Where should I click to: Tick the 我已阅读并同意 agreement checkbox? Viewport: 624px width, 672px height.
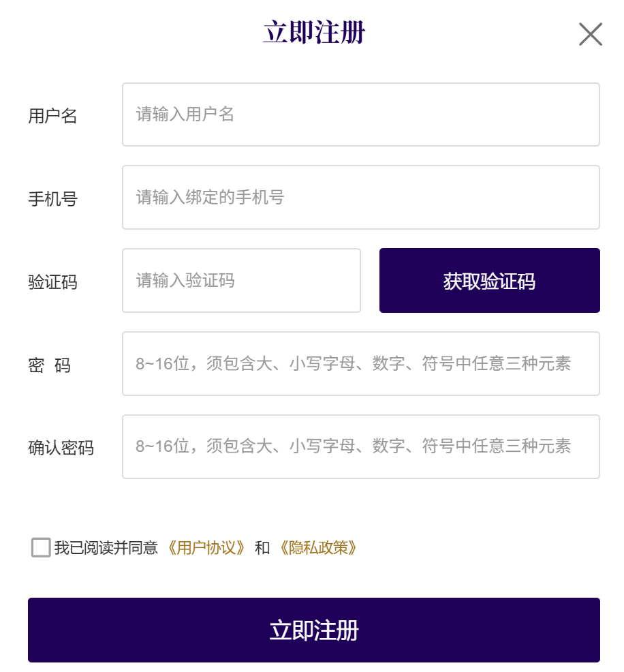(41, 547)
